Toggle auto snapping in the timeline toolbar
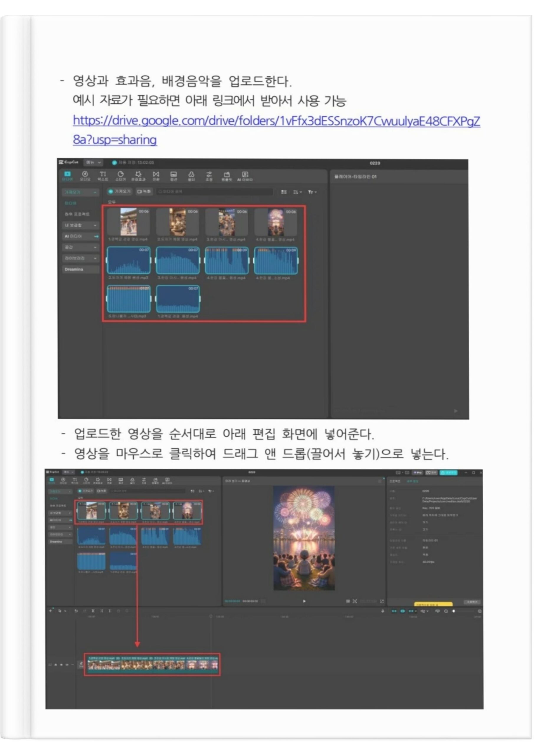The width and height of the screenshot is (534, 756). pos(402,611)
